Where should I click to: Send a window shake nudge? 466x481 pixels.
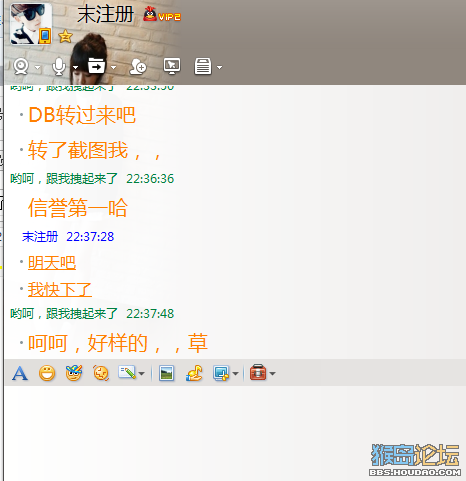point(101,373)
